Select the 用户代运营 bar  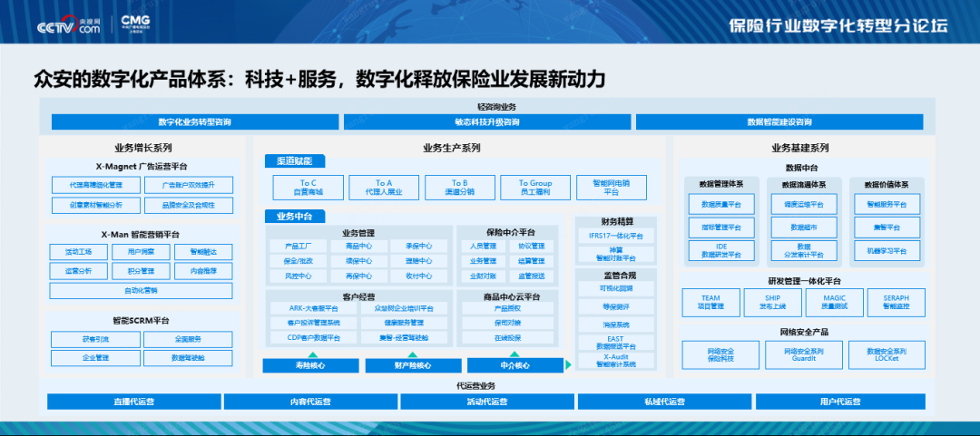coord(840,401)
